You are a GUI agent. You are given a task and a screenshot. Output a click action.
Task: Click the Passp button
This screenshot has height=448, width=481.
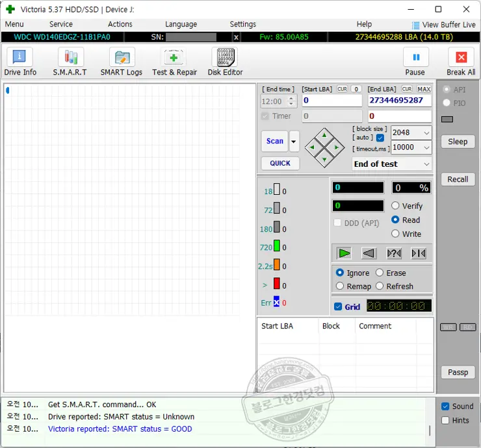pos(458,372)
